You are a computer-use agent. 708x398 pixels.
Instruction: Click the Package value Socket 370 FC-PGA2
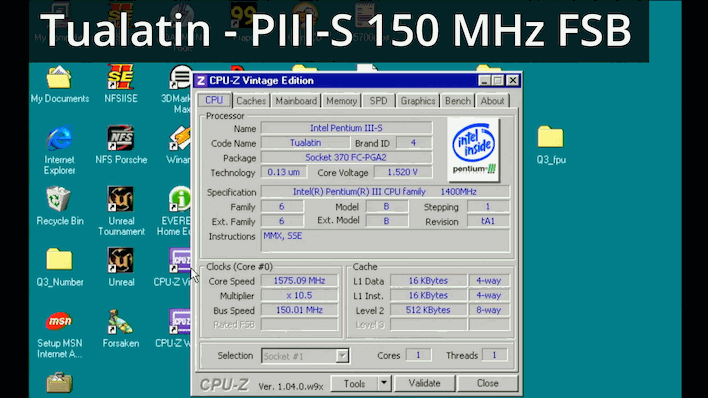(346, 158)
